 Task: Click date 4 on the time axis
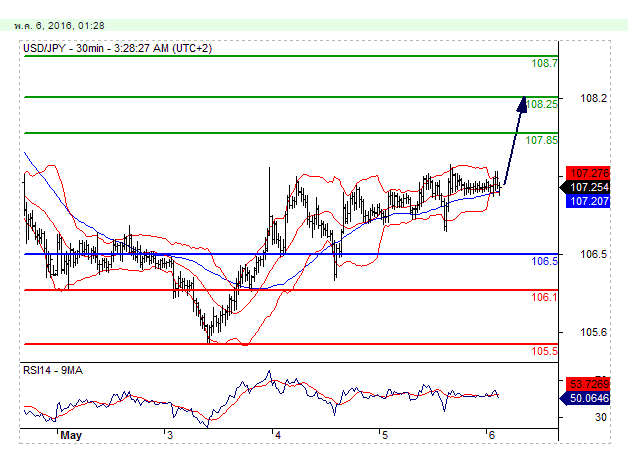point(277,436)
